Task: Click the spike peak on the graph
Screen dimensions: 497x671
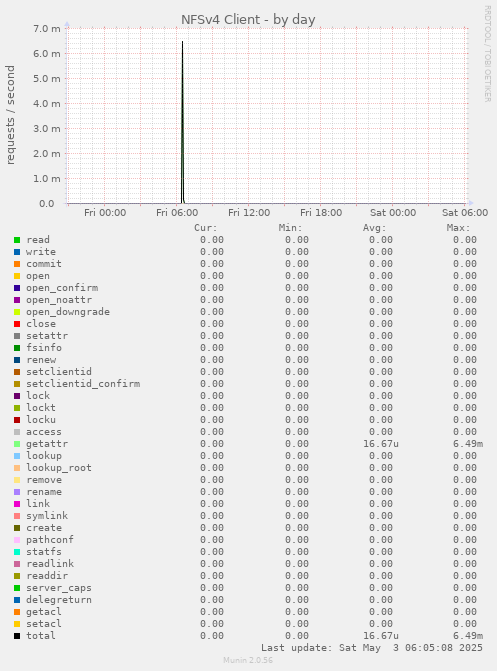Action: click(182, 42)
